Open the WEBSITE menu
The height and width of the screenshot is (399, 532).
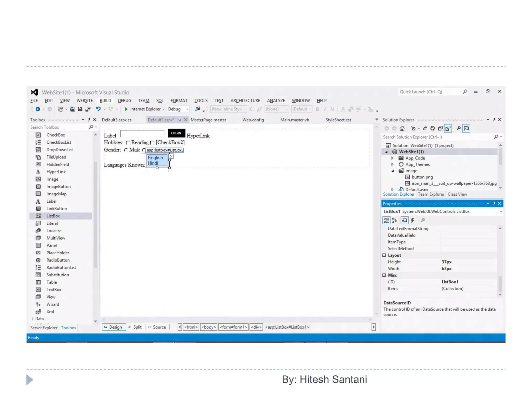(x=84, y=101)
